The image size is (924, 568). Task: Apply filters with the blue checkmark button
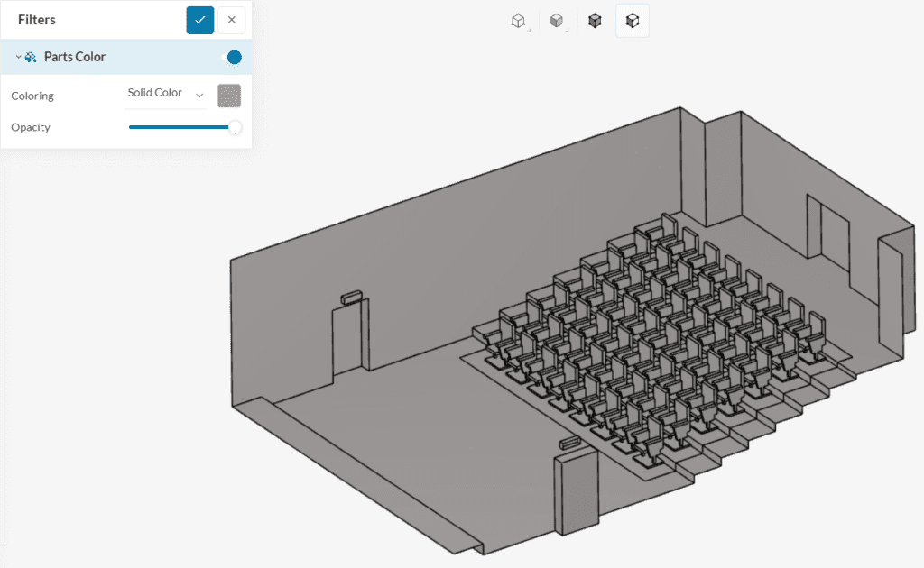199,20
